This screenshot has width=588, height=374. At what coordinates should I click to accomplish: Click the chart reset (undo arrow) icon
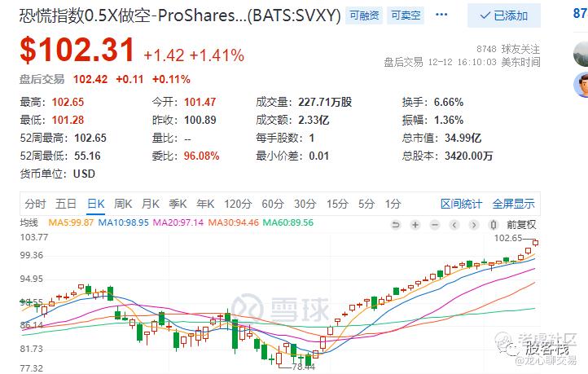tap(395, 225)
